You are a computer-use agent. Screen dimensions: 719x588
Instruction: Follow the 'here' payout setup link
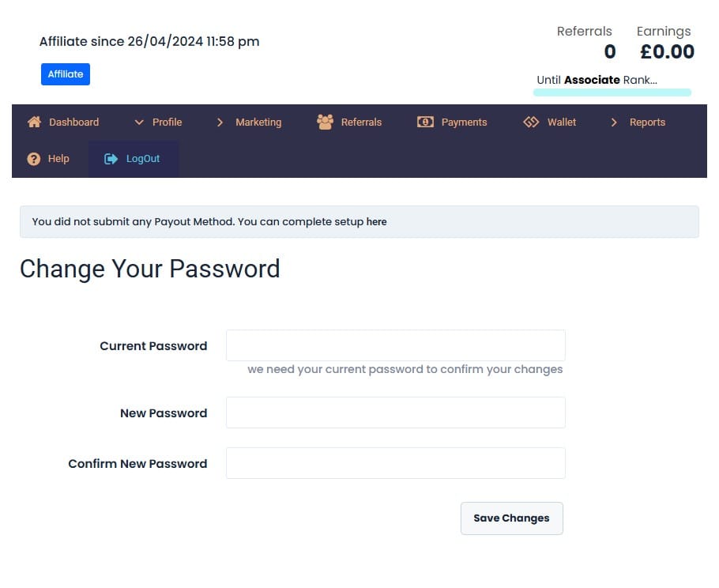(376, 222)
